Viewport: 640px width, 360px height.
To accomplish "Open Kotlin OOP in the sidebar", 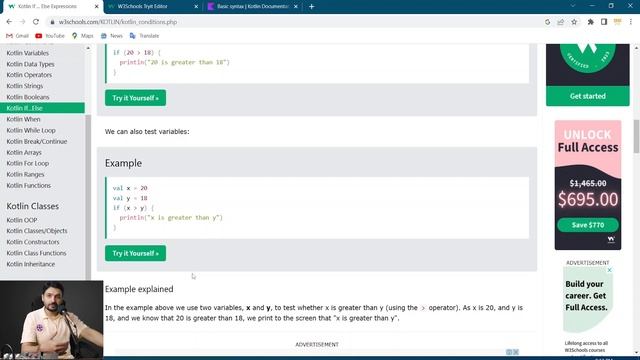I will pos(22,220).
